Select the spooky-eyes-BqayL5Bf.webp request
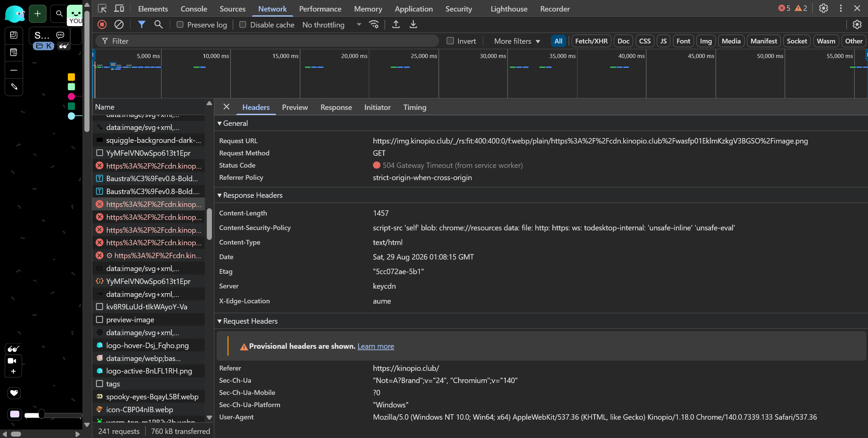 pos(149,397)
